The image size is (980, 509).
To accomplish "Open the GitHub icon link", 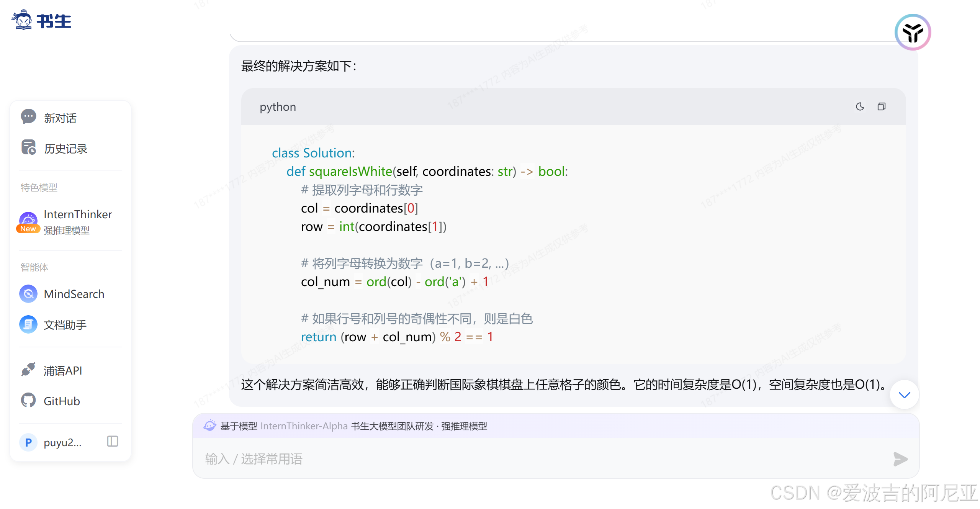I will [x=28, y=401].
